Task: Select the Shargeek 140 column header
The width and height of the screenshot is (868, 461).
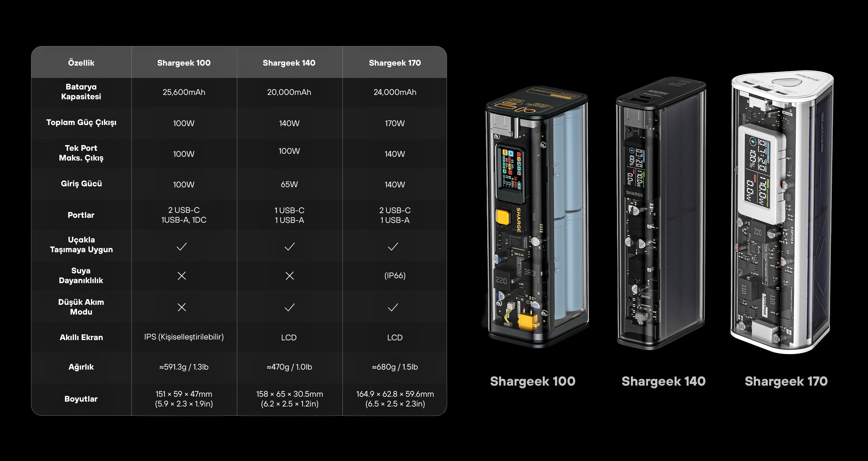Action: tap(289, 63)
